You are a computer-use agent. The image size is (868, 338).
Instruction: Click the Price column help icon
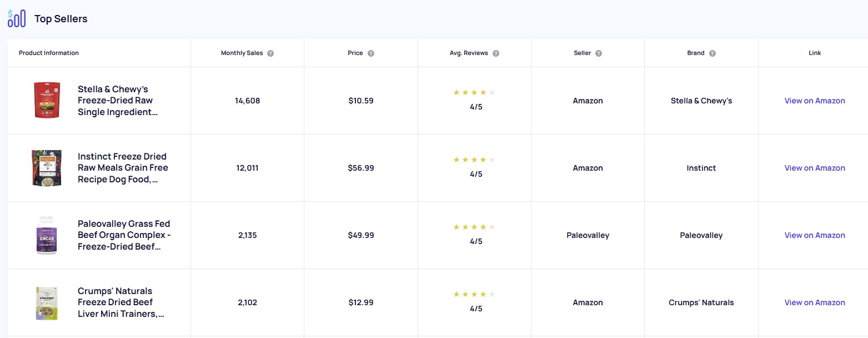click(370, 53)
